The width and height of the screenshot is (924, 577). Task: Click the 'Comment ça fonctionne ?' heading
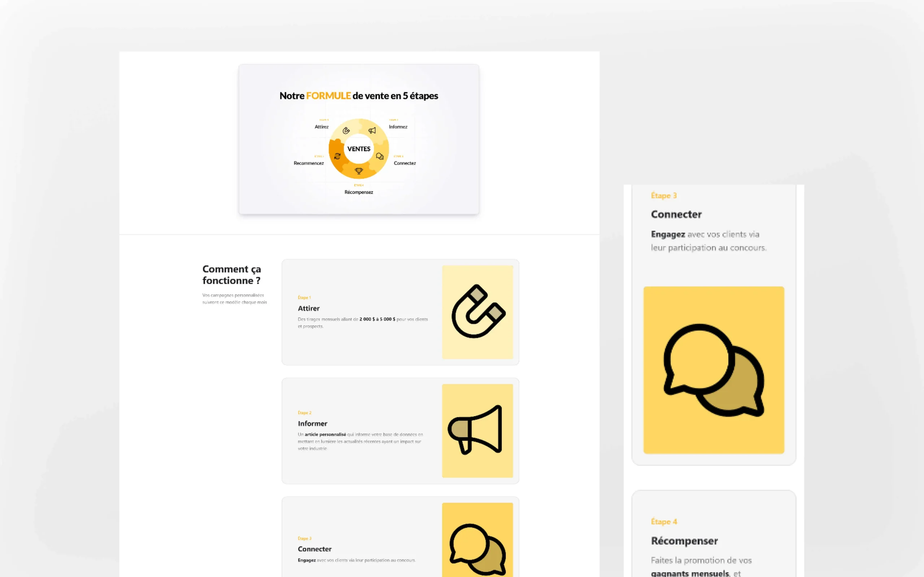click(x=231, y=274)
